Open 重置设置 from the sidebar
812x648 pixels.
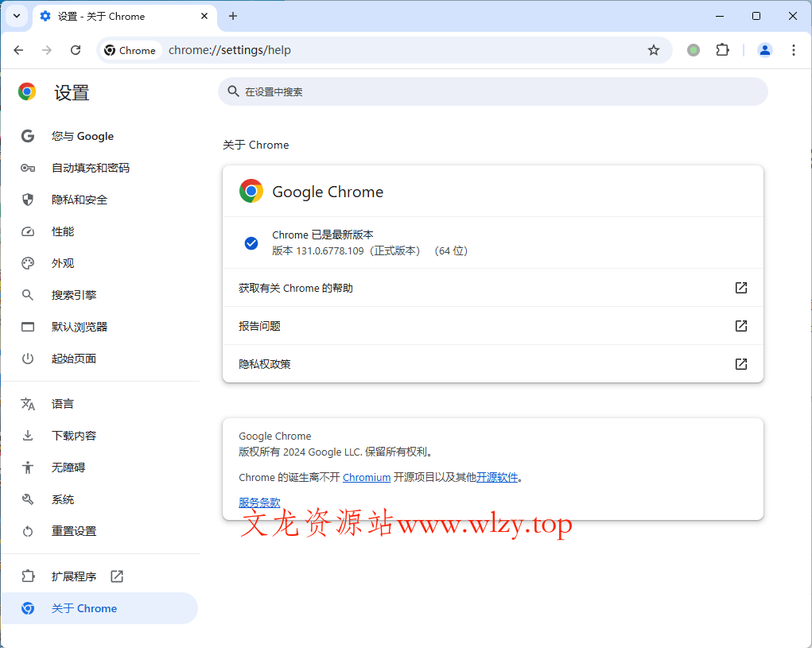pyautogui.click(x=74, y=530)
